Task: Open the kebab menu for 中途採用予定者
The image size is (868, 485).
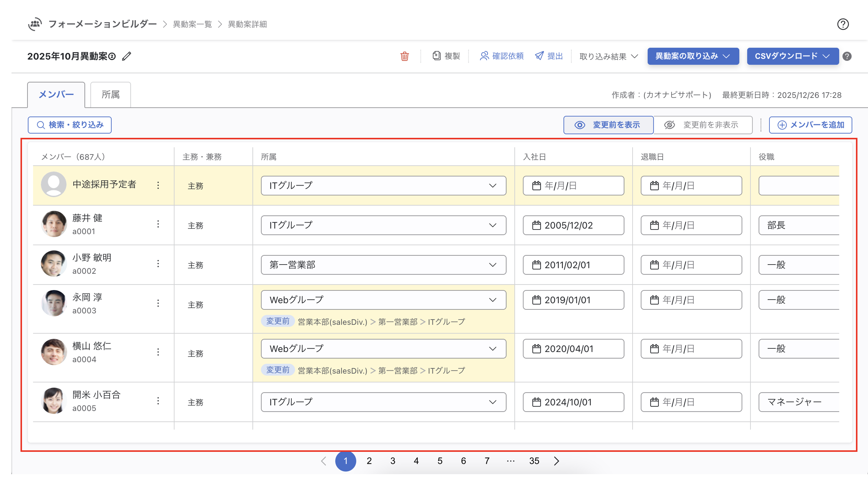Action: click(158, 185)
